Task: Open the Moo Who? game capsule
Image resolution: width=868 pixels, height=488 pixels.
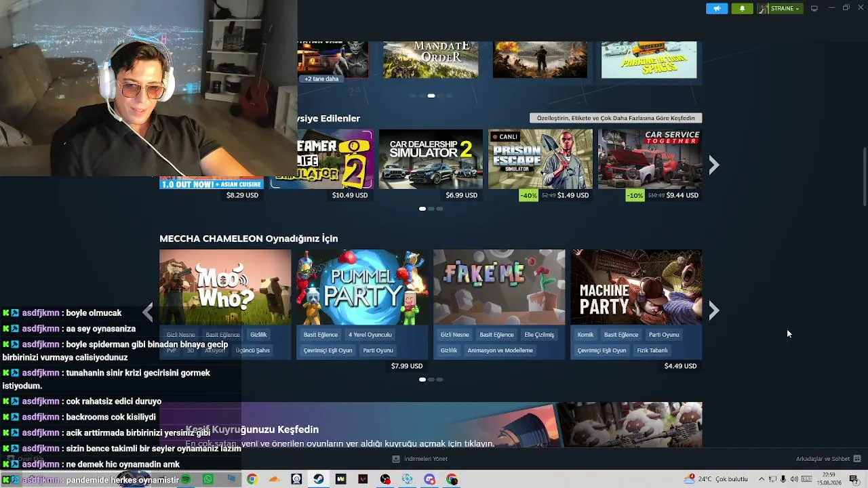Action: tap(225, 287)
